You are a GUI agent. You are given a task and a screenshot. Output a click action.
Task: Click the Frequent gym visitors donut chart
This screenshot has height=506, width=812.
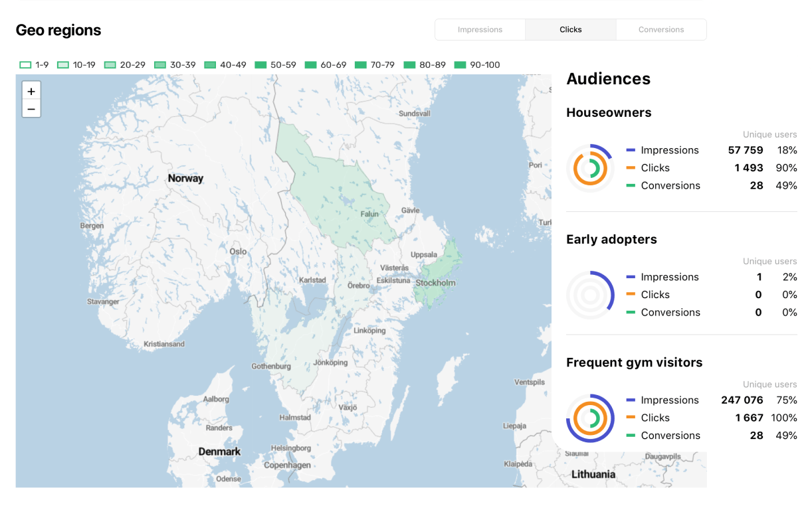point(590,418)
